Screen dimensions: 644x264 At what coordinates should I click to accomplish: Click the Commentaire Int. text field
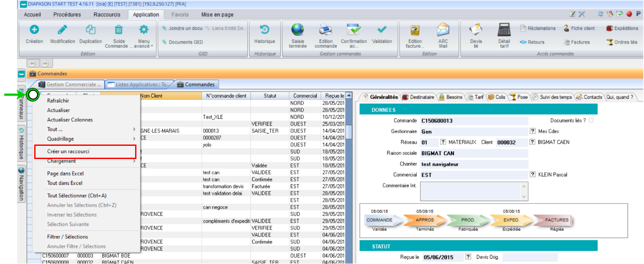pyautogui.click(x=470, y=191)
